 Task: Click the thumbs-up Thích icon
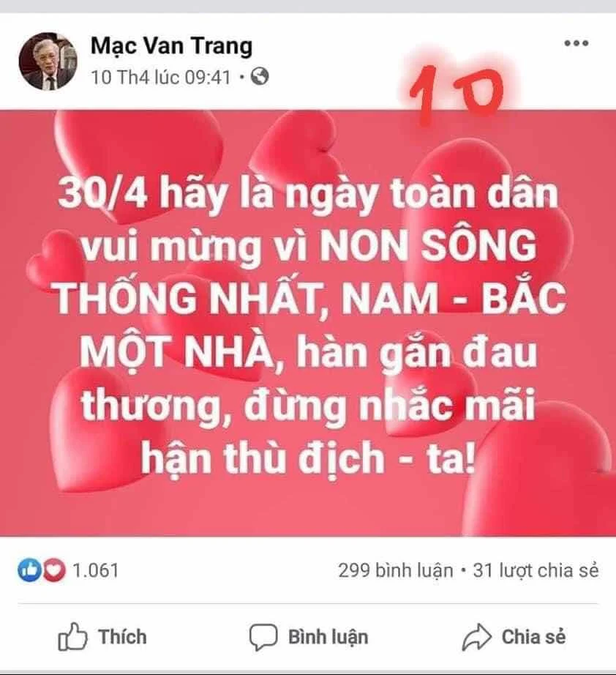[72, 637]
